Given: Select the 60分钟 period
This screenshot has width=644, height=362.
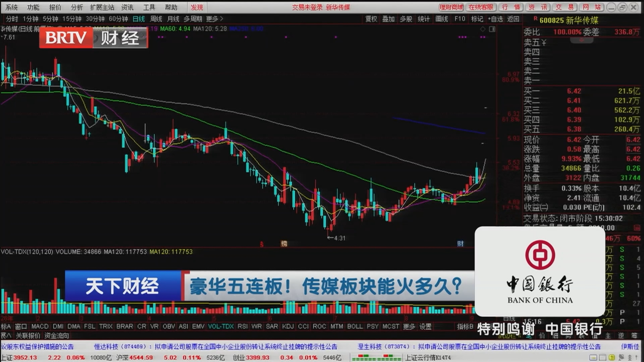Looking at the screenshot, I should (x=118, y=19).
